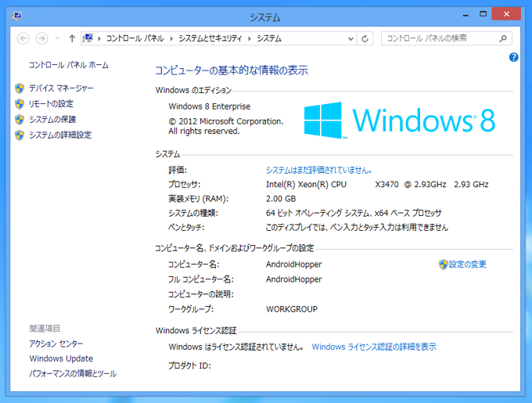This screenshot has width=532, height=403.
Task: Click the shield icon beside リモートの設定
Action: click(20, 104)
